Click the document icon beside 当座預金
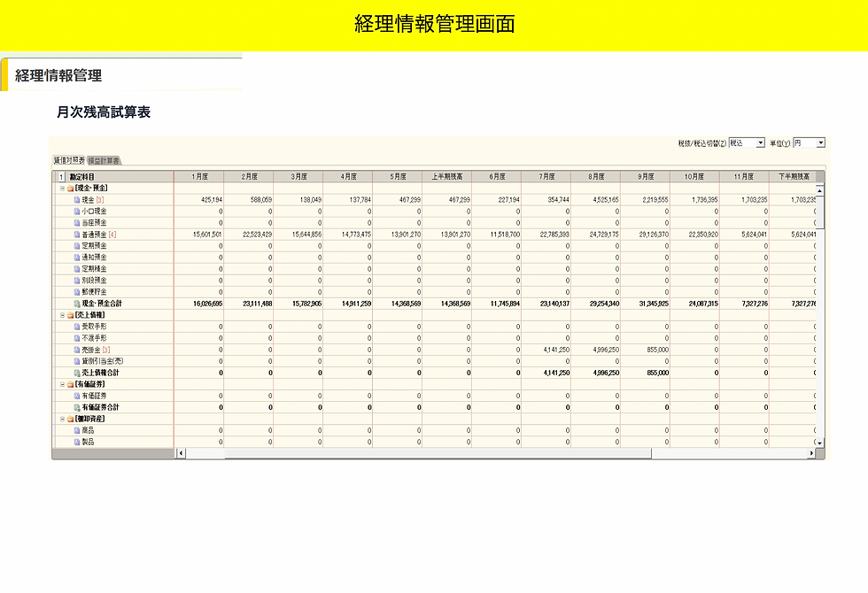 (77, 223)
